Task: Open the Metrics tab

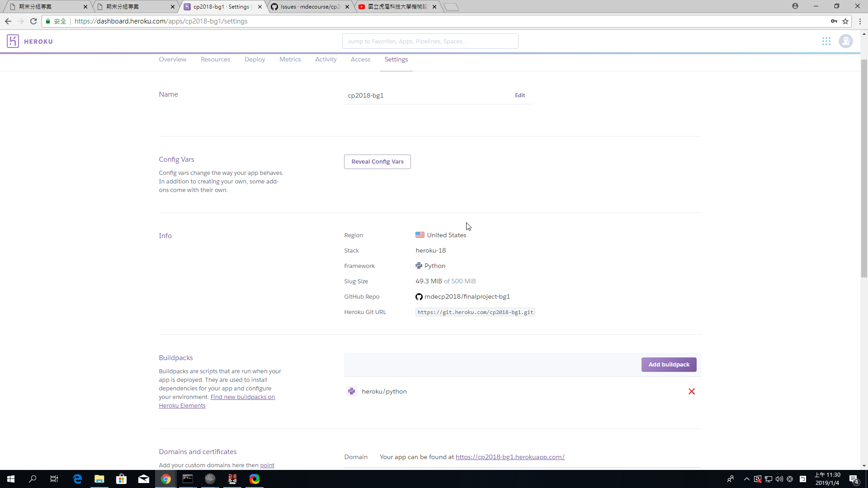Action: (290, 59)
